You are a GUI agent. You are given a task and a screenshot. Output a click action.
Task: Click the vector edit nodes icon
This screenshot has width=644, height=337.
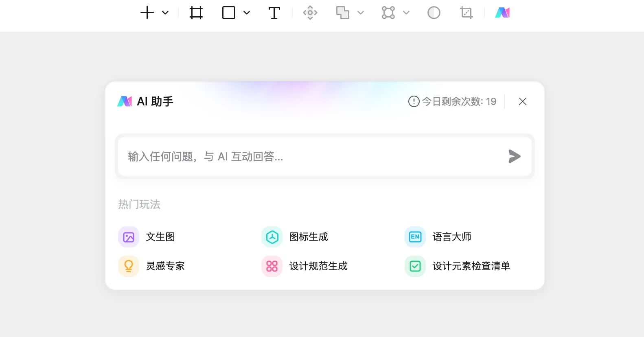click(x=388, y=13)
